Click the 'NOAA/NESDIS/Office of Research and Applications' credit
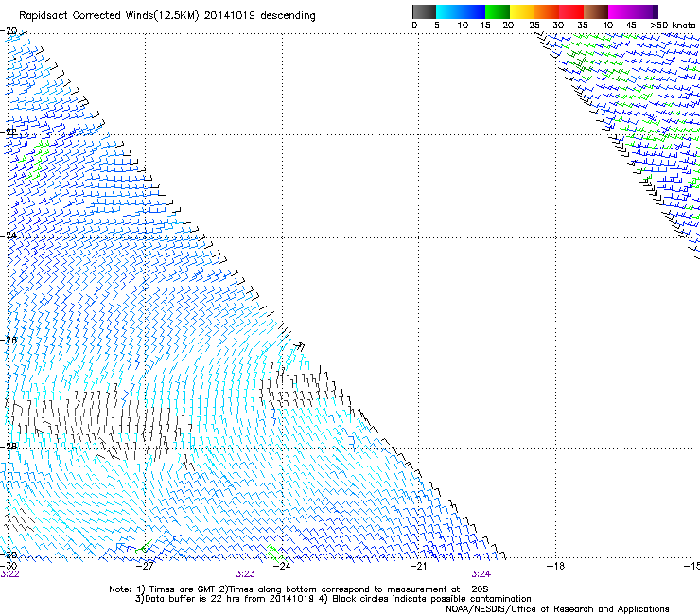 click(557, 609)
